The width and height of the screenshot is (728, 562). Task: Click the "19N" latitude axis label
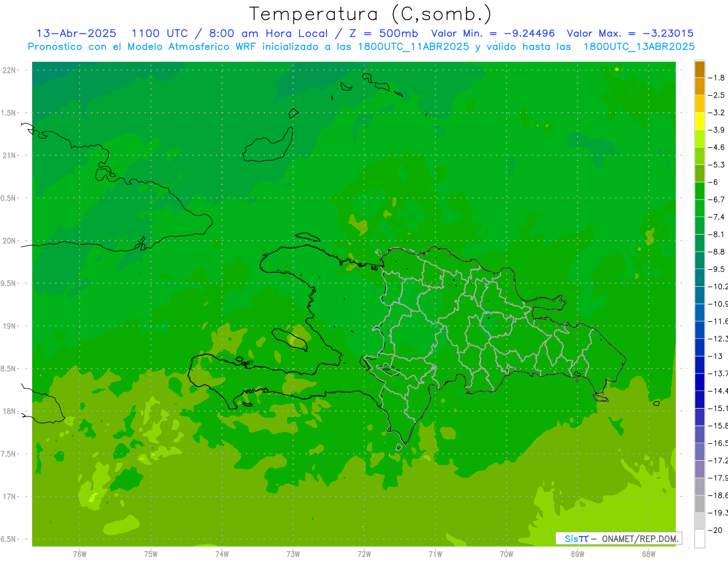click(10, 326)
